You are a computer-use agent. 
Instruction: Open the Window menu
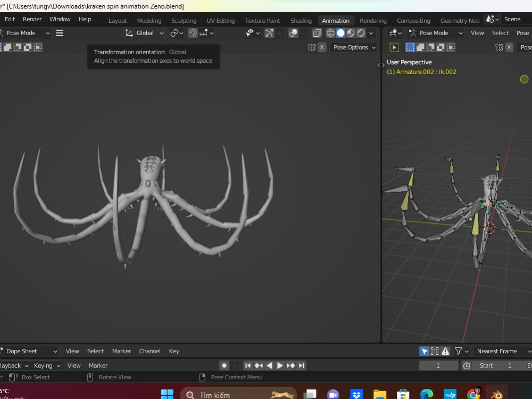click(60, 19)
